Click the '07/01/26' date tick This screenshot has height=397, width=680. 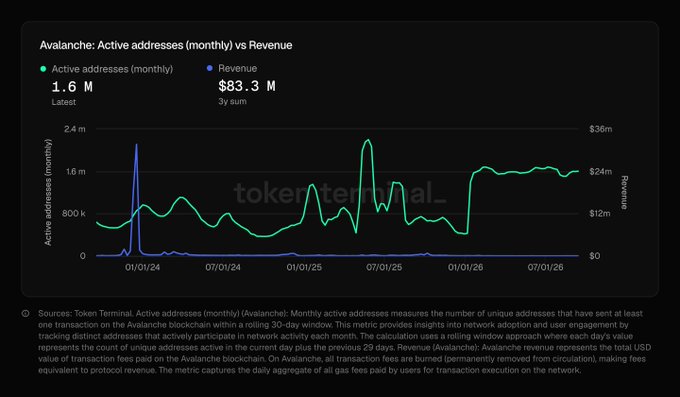click(546, 267)
